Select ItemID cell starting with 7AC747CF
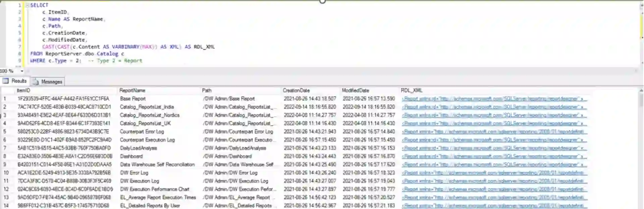This screenshot has width=644, height=209. [x=64, y=107]
